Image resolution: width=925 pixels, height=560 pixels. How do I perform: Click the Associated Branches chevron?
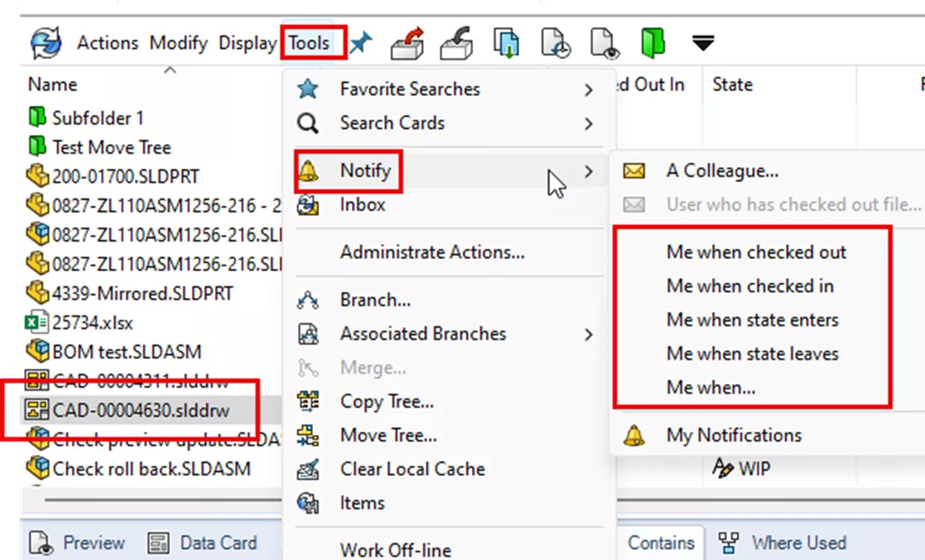tap(589, 335)
